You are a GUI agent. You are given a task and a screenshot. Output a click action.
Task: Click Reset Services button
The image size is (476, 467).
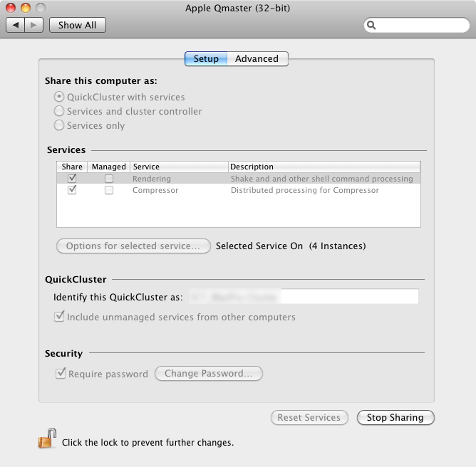point(309,418)
